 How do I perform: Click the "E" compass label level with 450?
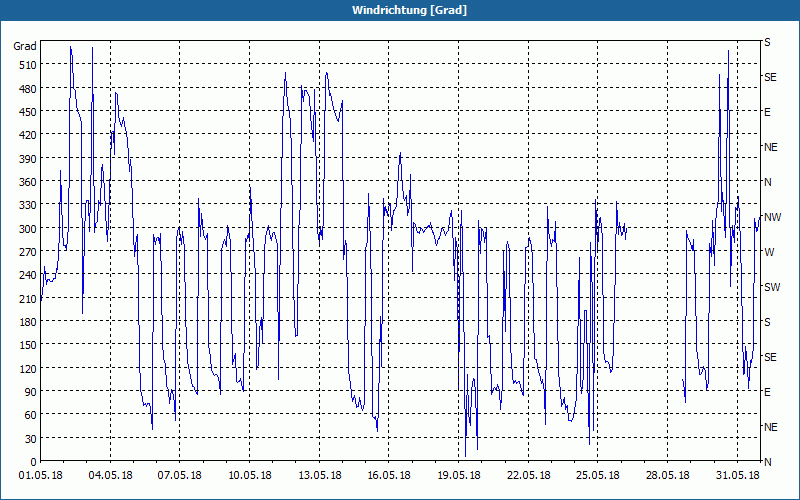(x=767, y=112)
